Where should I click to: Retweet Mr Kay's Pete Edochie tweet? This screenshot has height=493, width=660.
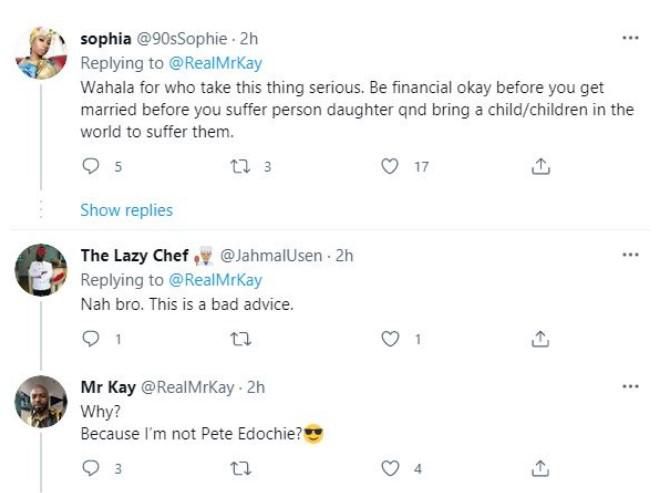click(x=242, y=467)
